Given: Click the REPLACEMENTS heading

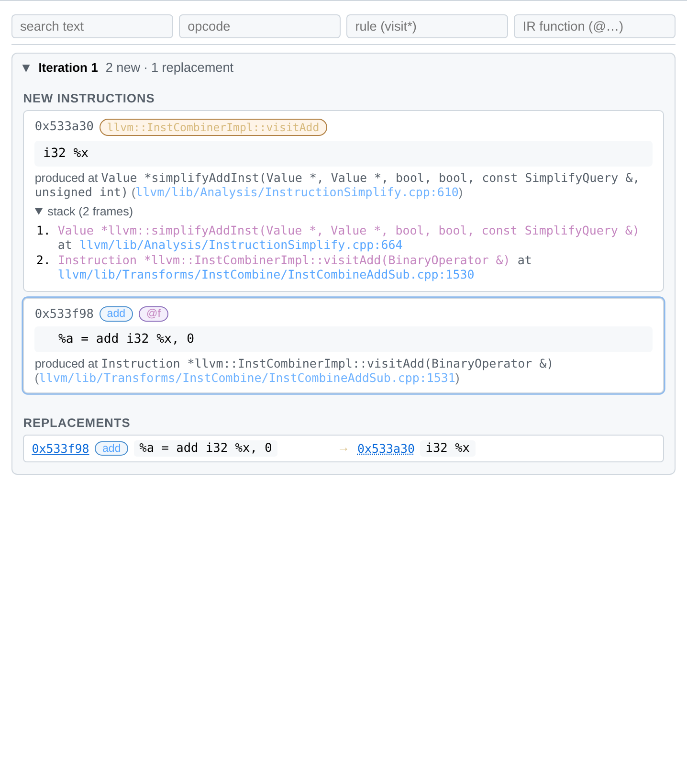Looking at the screenshot, I should 77,423.
